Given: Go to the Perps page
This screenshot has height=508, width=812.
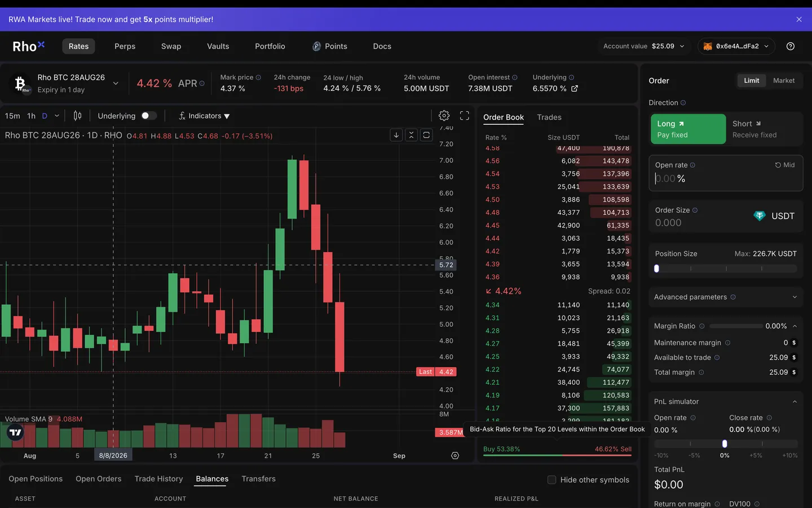Looking at the screenshot, I should click(x=125, y=46).
